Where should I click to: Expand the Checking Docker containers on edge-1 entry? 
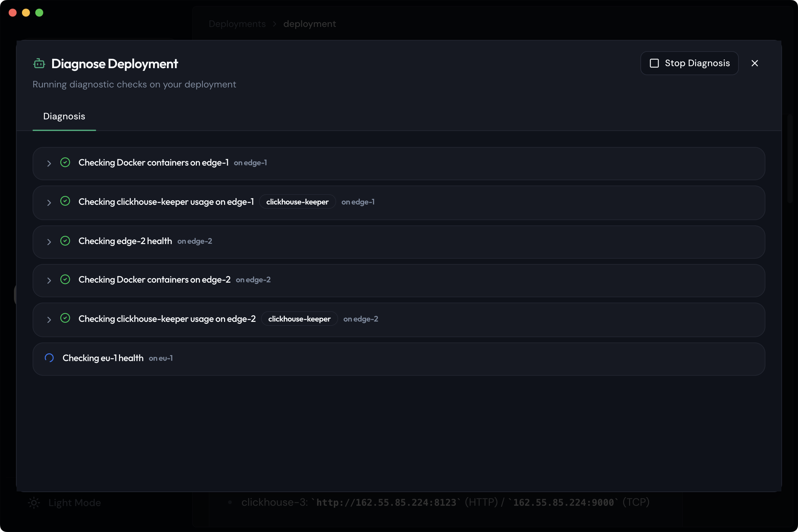(x=49, y=164)
